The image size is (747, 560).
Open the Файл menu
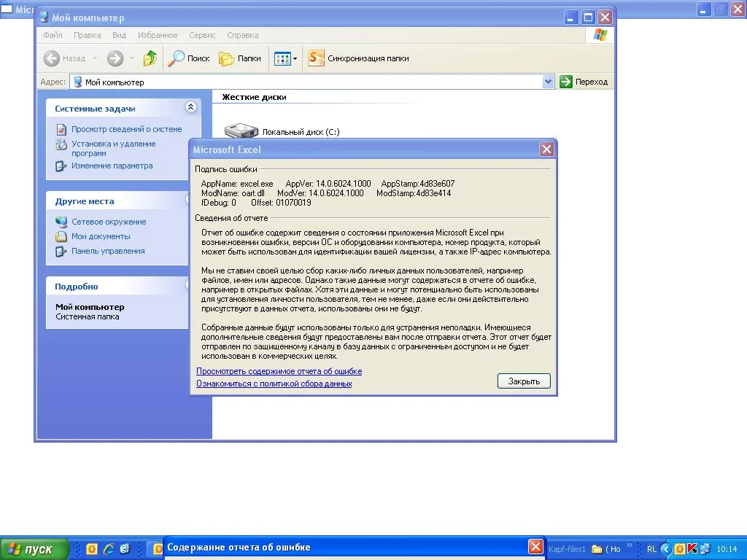click(x=53, y=35)
